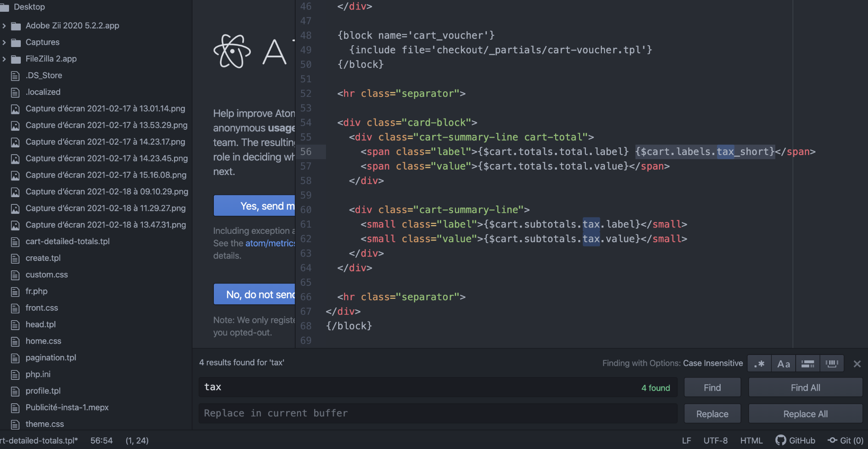868x449 pixels.
Task: Click the file icon beside home.css
Action: coord(15,341)
